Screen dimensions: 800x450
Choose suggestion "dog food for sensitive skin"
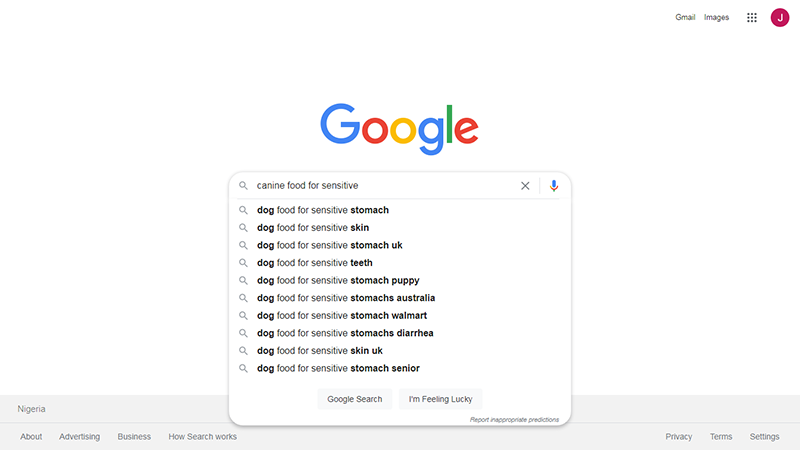pyautogui.click(x=312, y=228)
